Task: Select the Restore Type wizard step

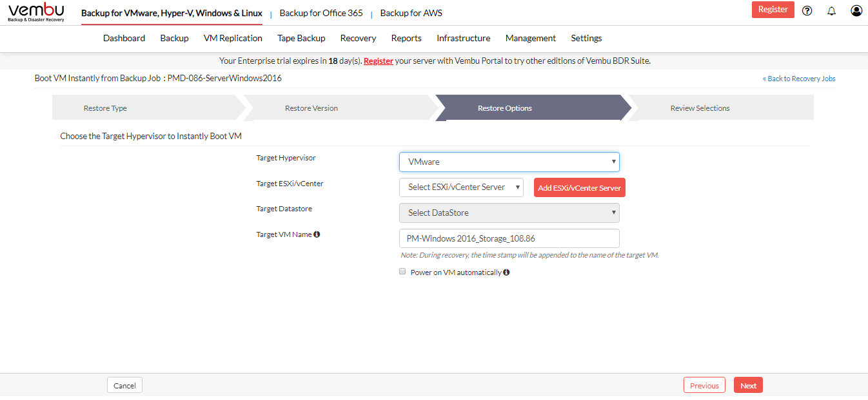Action: click(x=148, y=108)
